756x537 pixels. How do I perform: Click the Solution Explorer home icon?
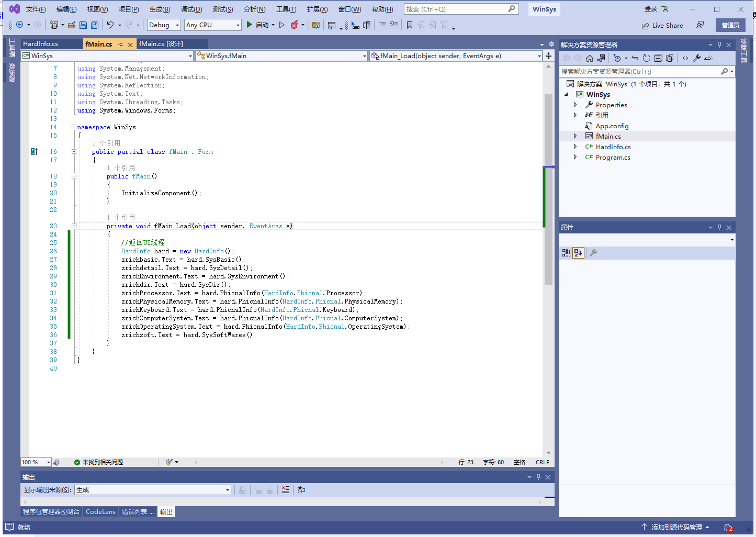click(x=590, y=58)
